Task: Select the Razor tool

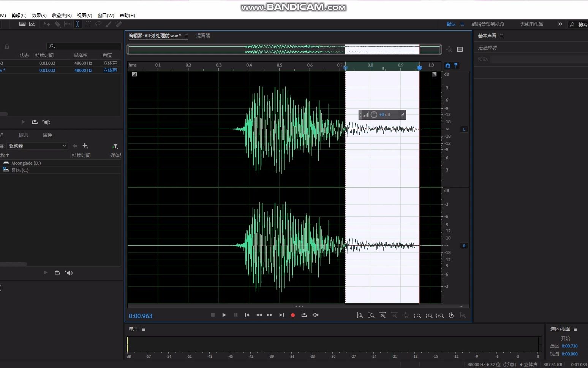Action: [57, 24]
